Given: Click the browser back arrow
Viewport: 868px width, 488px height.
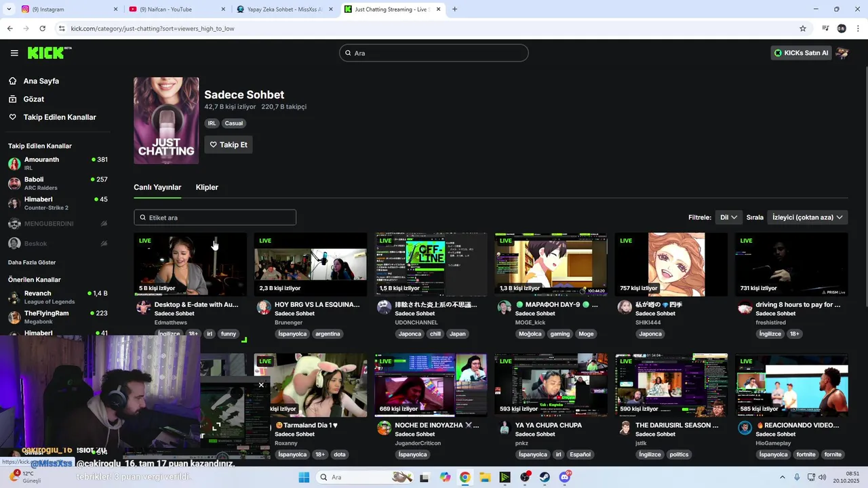Looking at the screenshot, I should 9,28.
